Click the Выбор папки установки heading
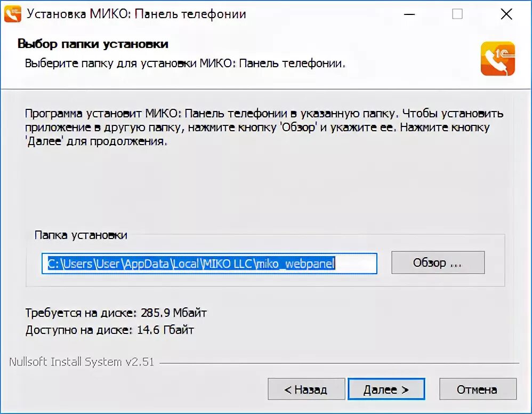This screenshot has width=532, height=414. click(x=93, y=44)
